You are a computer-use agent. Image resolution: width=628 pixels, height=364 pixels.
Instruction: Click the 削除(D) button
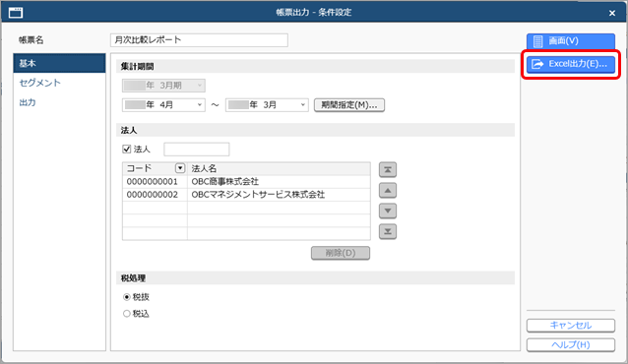(x=341, y=253)
